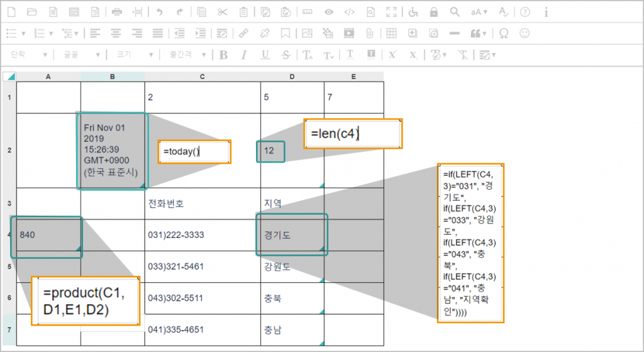Image resolution: width=644 pixels, height=352 pixels.
Task: Run the accessibility checker icon
Action: coord(413,12)
